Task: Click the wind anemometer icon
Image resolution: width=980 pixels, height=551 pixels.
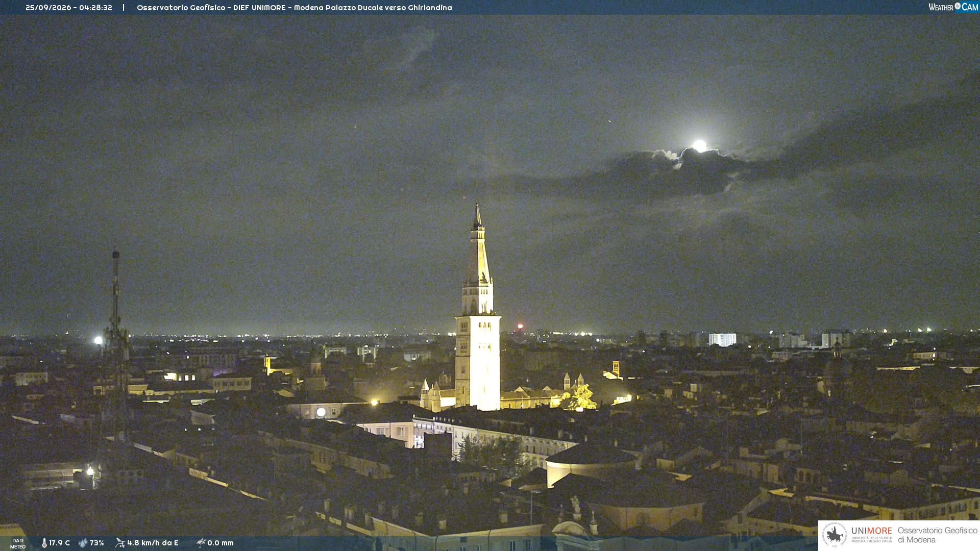Action: click(x=120, y=543)
